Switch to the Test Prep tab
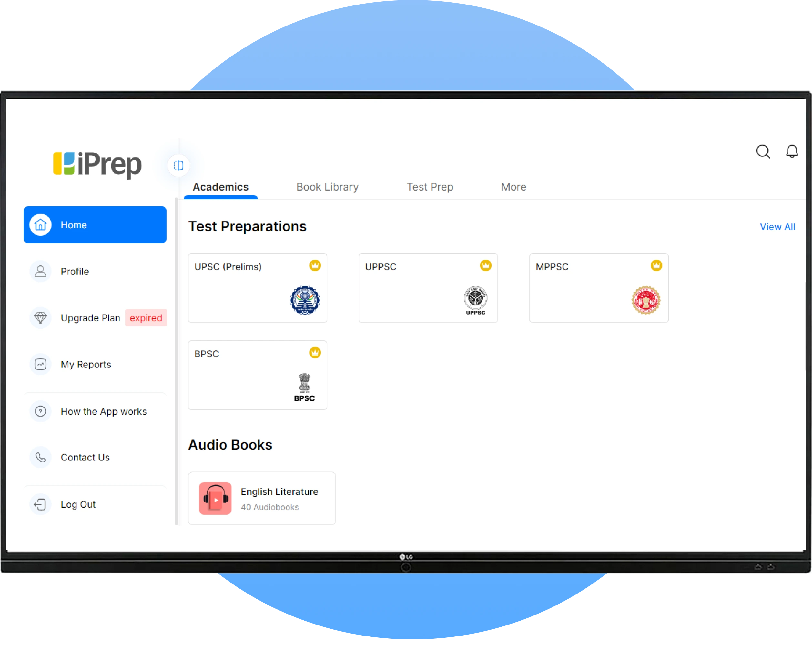Viewport: 812px width, 651px height. click(x=430, y=187)
